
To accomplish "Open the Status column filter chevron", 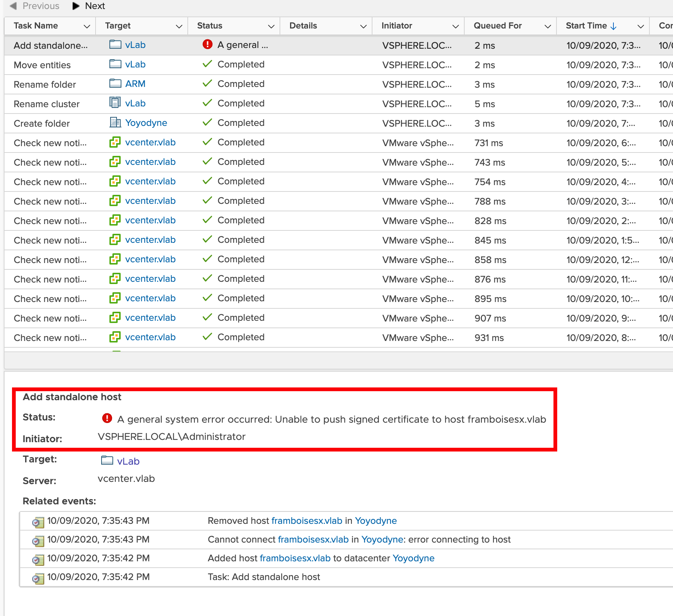I will pos(271,26).
